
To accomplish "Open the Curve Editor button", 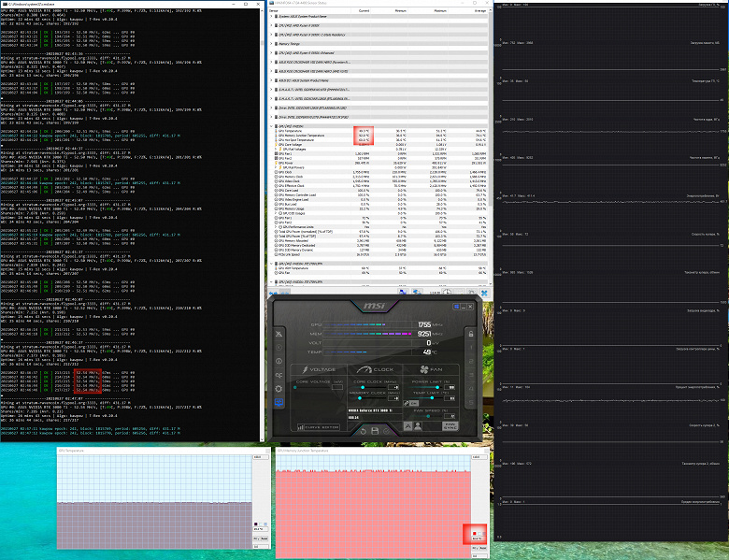I will point(319,427).
